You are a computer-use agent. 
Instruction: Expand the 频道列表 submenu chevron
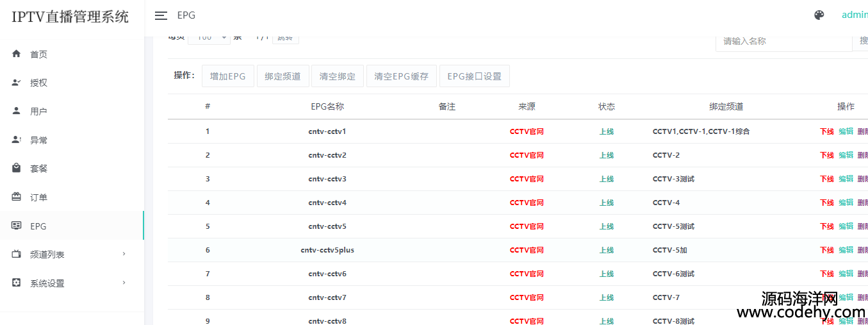[x=124, y=254]
